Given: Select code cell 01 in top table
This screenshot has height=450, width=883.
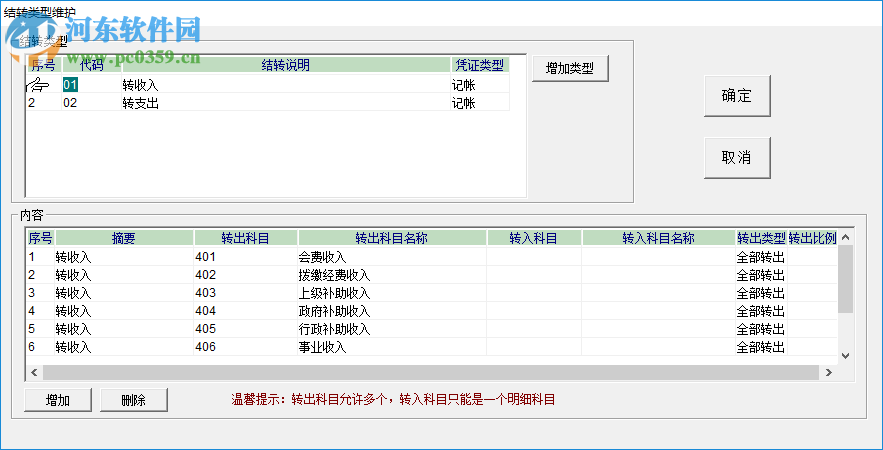Looking at the screenshot, I should pos(70,85).
